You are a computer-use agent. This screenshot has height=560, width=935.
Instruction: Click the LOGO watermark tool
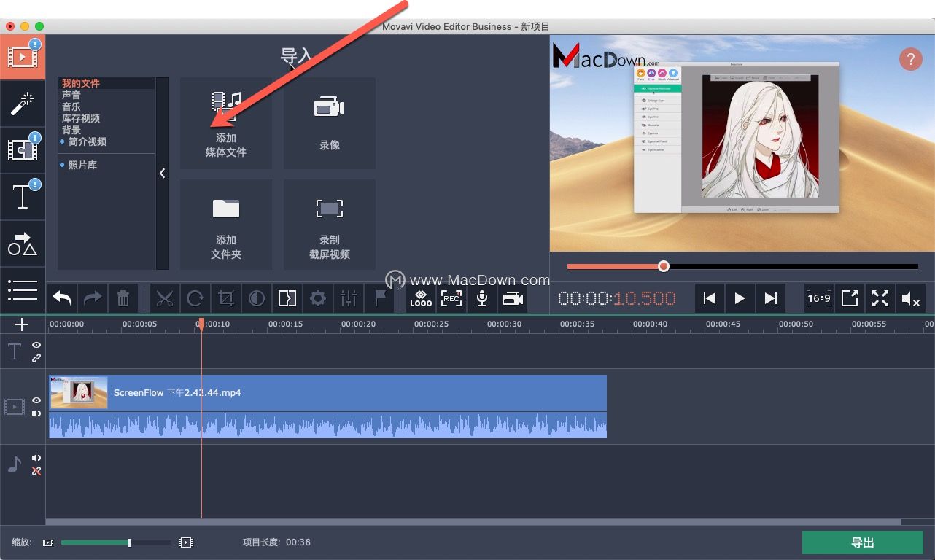tap(421, 298)
